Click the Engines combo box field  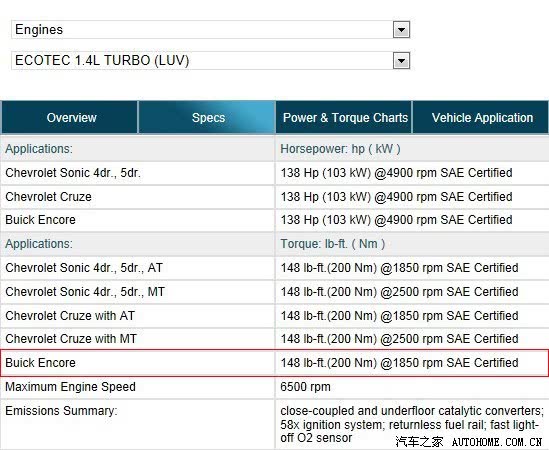pos(210,30)
